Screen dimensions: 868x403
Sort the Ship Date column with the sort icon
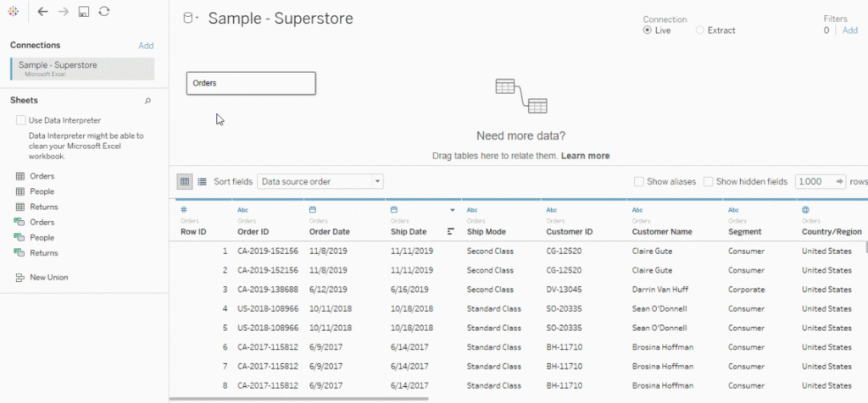(451, 232)
